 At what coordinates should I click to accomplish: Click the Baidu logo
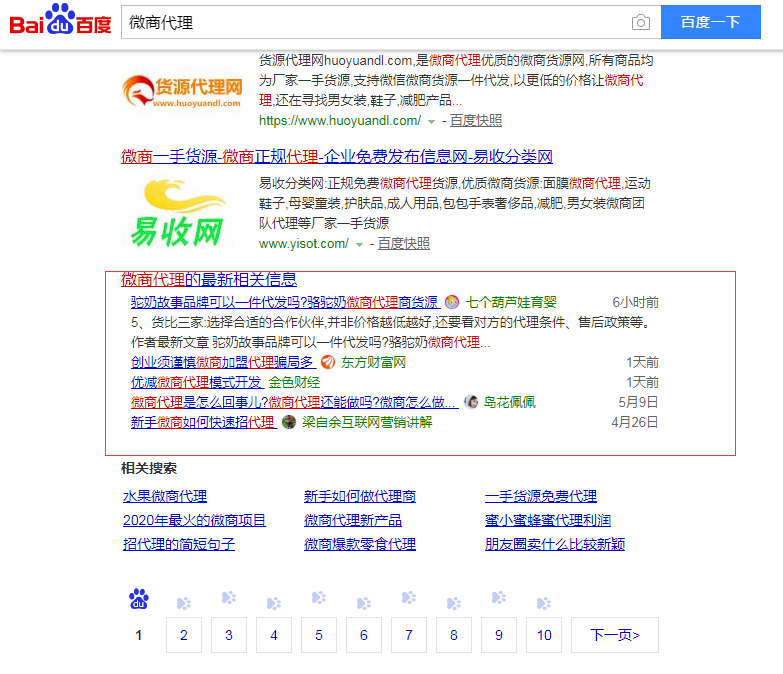click(61, 21)
